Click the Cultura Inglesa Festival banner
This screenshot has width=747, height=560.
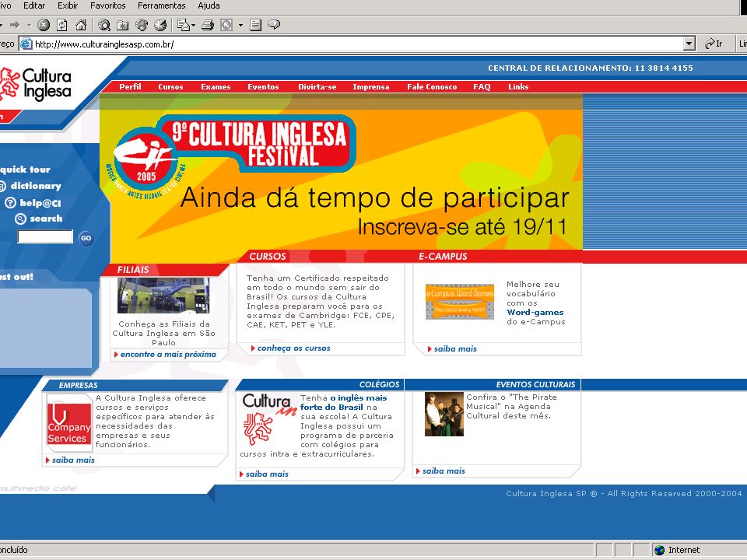coord(341,179)
